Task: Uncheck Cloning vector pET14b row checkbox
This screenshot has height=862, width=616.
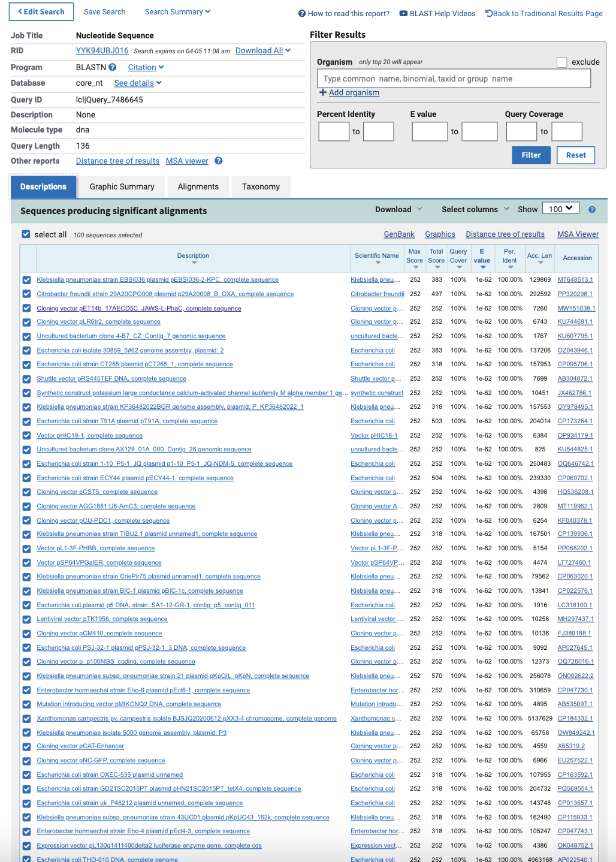Action: 26,308
